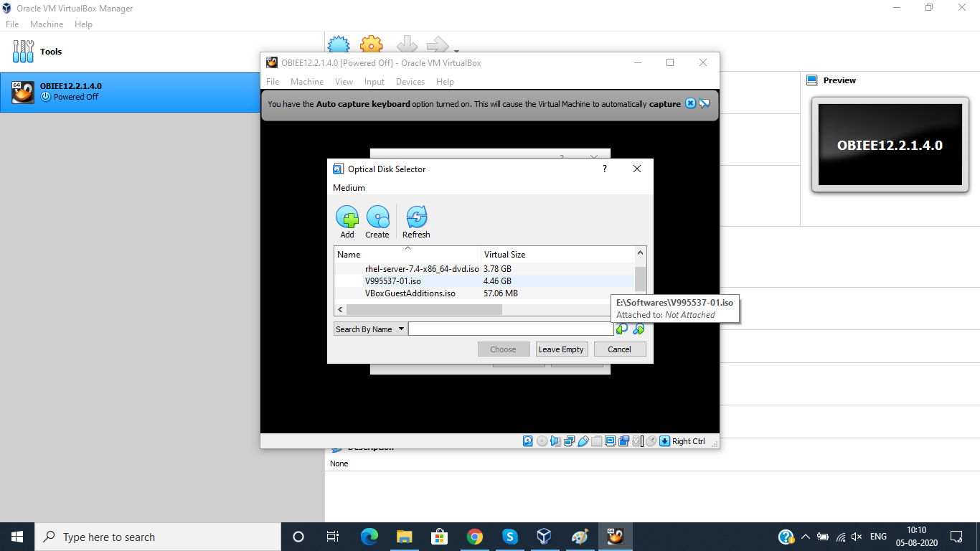Image resolution: width=980 pixels, height=551 pixels.
Task: Toggle the don't show message again icon
Action: pos(705,103)
